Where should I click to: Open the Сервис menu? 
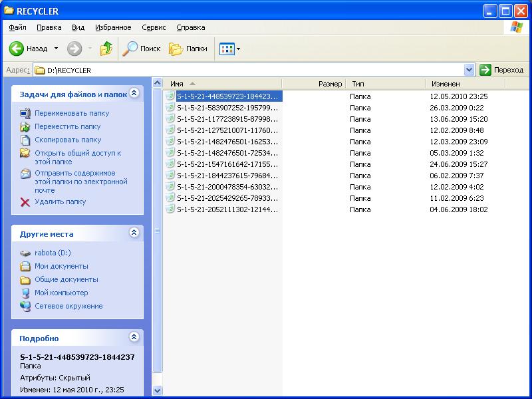pyautogui.click(x=154, y=28)
